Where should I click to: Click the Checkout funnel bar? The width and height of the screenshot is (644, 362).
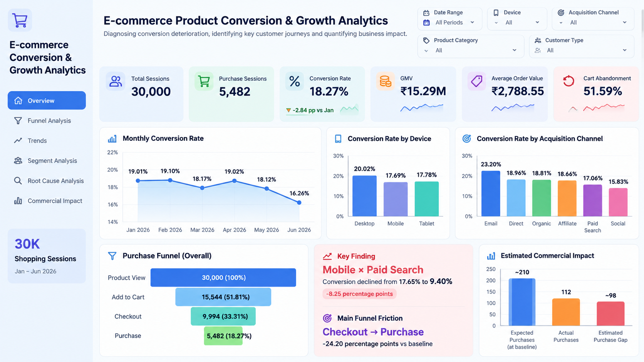coord(223,316)
